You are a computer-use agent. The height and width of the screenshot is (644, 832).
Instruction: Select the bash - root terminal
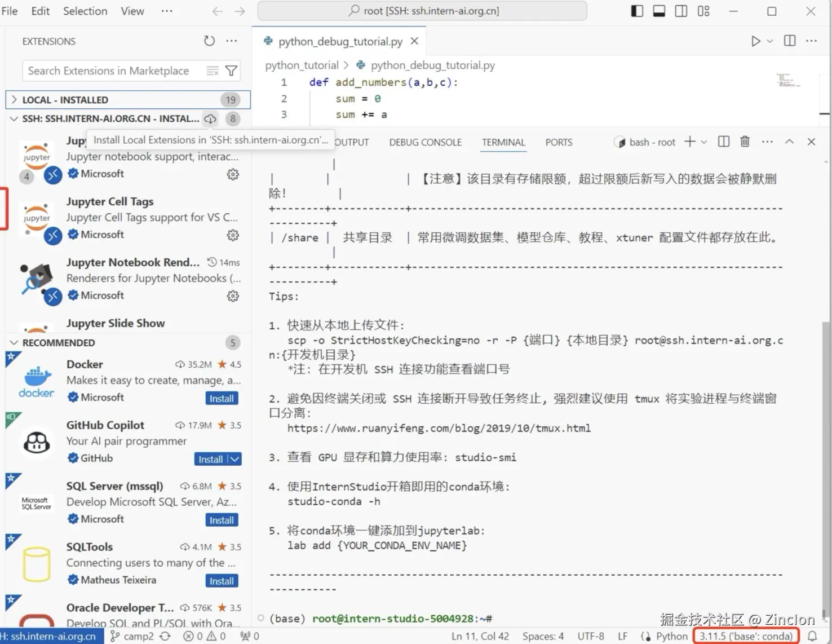pyautogui.click(x=644, y=142)
